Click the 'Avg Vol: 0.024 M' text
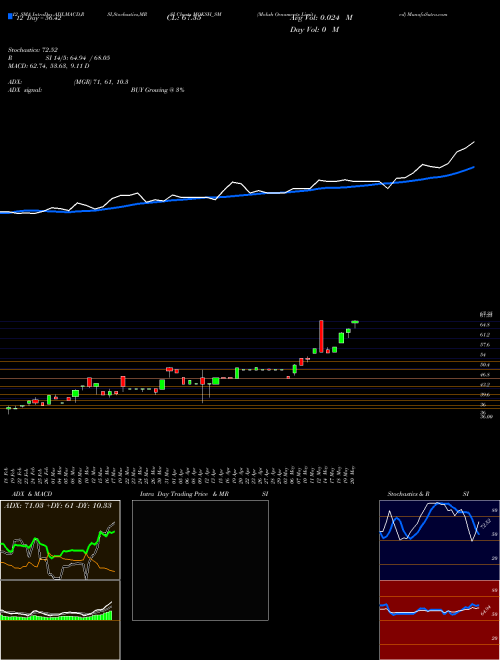The image size is (500, 660). click(x=321, y=18)
